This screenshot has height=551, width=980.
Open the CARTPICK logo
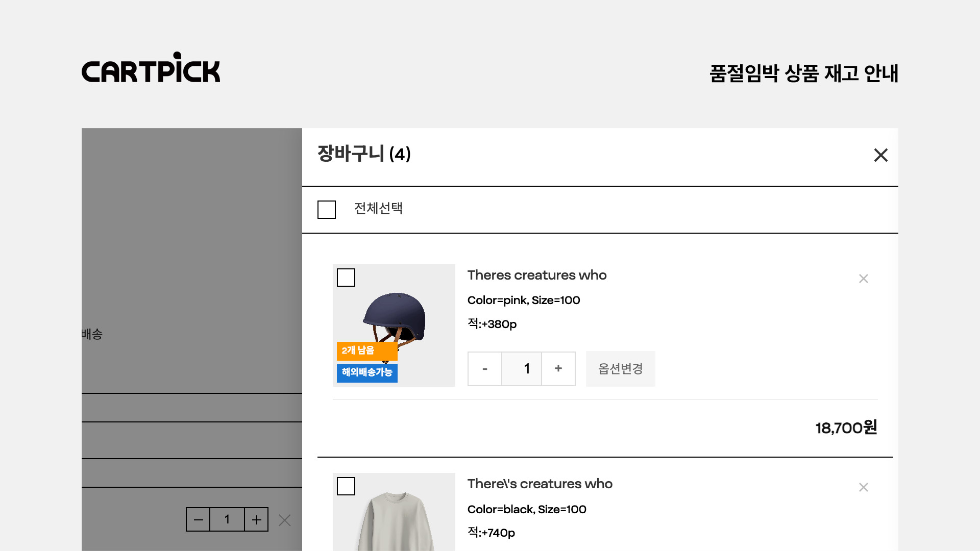[151, 68]
